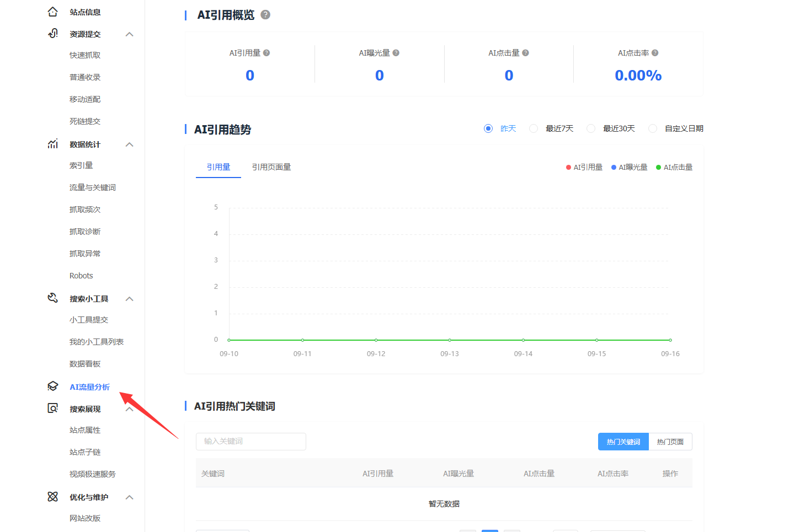Click the home icon beside 站点信息

coord(53,12)
